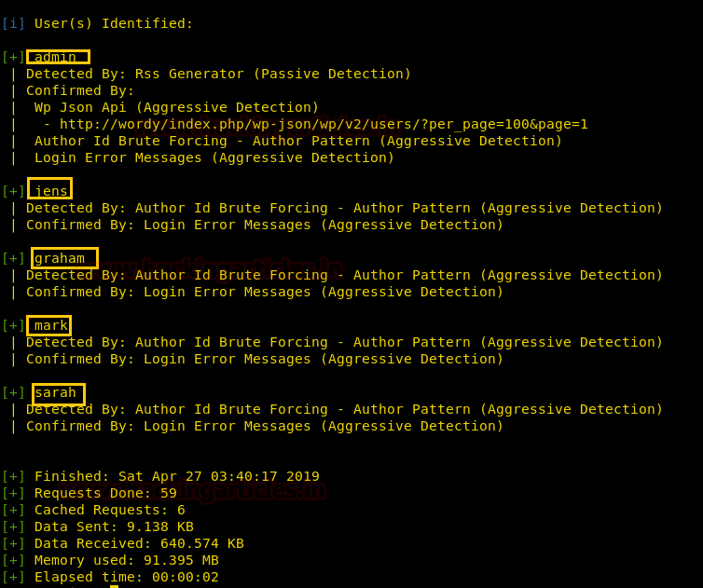This screenshot has width=703, height=588.
Task: Click the [+] marker beside graham
Action: click(x=13, y=259)
